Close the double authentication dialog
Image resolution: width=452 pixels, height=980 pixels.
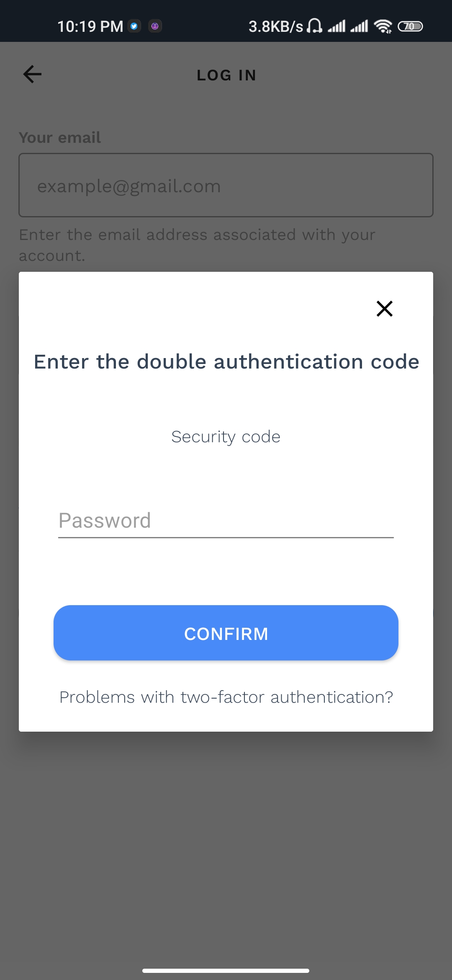384,309
